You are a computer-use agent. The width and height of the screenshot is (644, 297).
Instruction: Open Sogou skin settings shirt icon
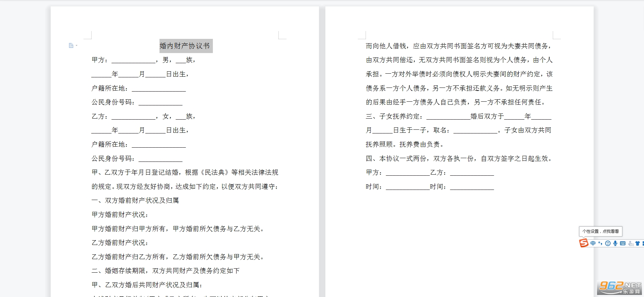point(638,243)
